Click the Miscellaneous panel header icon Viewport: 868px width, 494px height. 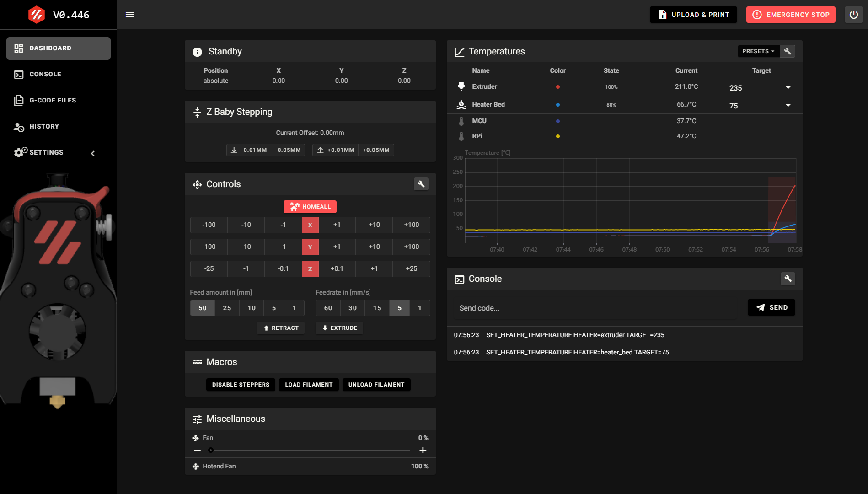click(x=197, y=419)
